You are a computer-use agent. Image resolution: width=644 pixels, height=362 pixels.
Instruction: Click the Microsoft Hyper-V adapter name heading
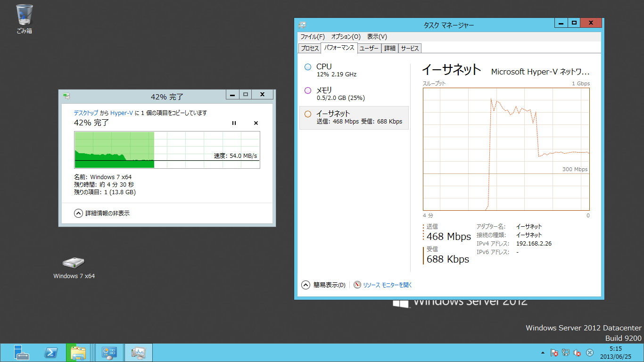(540, 72)
